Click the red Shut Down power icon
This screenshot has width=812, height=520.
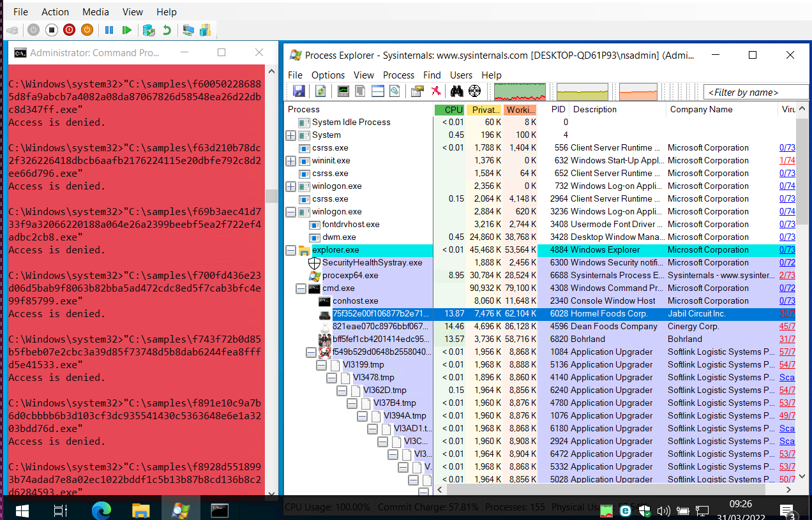coord(69,30)
